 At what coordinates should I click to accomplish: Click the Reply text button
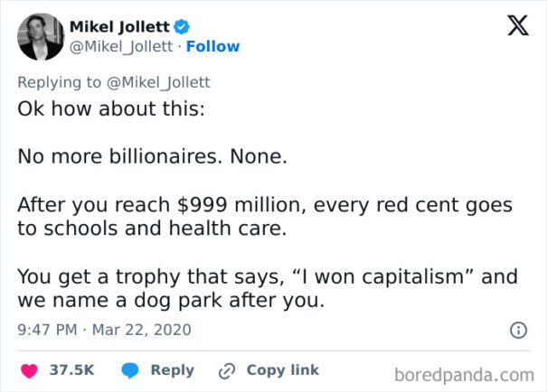pyautogui.click(x=173, y=370)
